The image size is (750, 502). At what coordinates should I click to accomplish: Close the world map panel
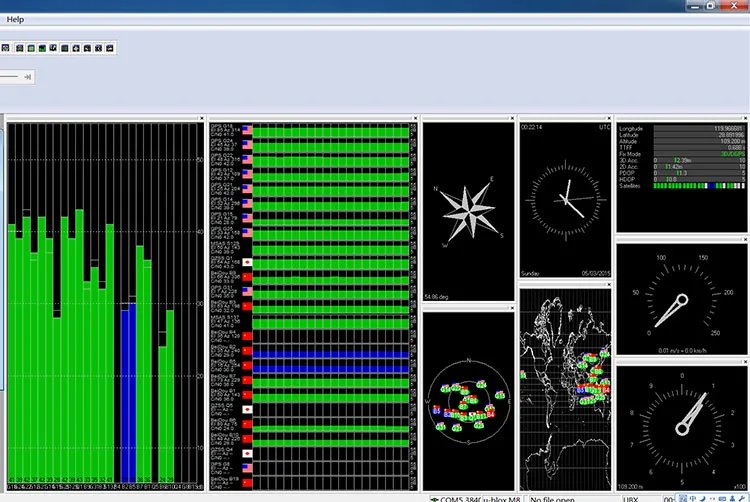(609, 284)
